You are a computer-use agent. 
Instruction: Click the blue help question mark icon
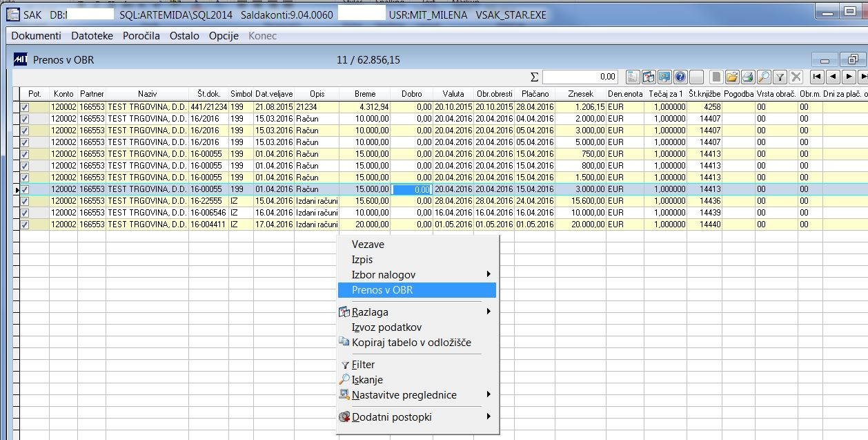coord(680,77)
